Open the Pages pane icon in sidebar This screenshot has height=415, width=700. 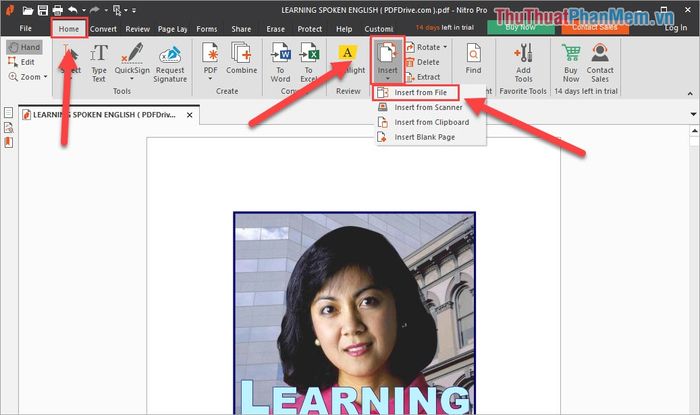coord(8,113)
